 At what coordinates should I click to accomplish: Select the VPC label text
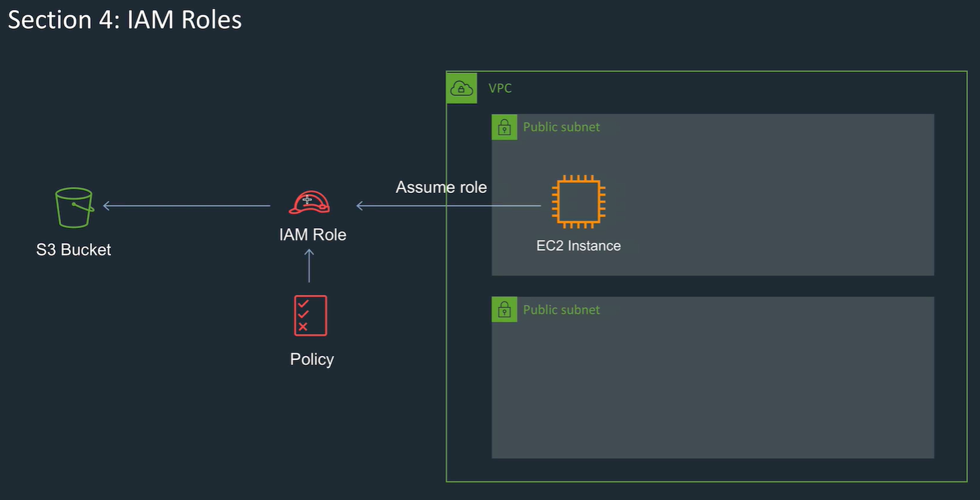(500, 88)
